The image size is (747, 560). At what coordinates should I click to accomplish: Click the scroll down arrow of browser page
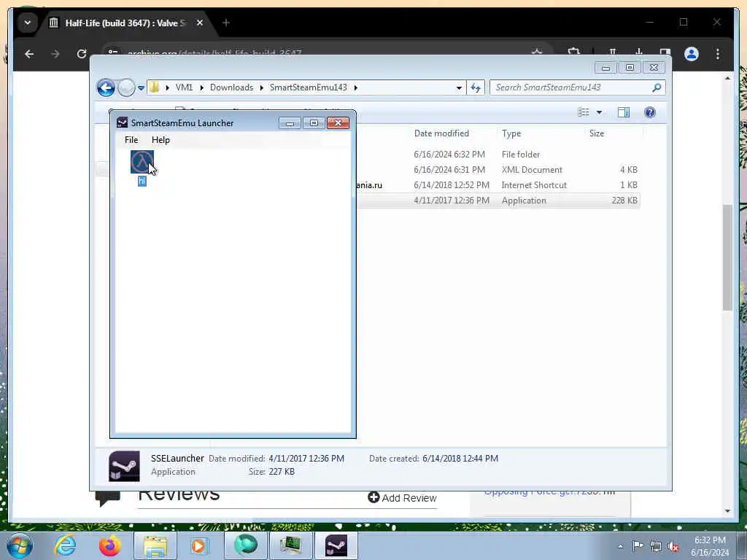[x=727, y=511]
